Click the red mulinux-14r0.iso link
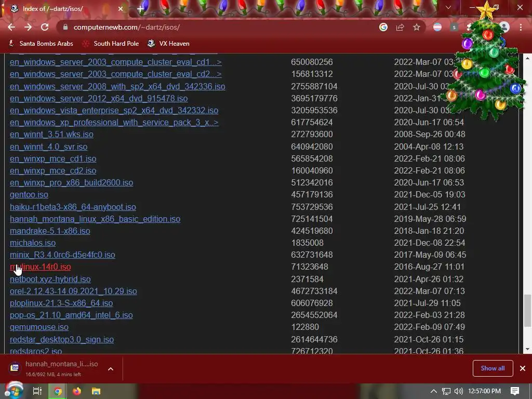Screen dimensions: 532x399 [41, 267]
